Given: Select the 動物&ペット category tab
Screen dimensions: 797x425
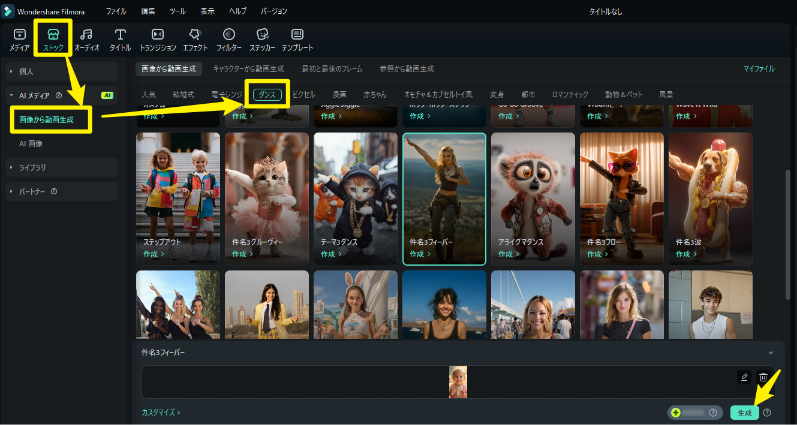Looking at the screenshot, I should click(624, 95).
